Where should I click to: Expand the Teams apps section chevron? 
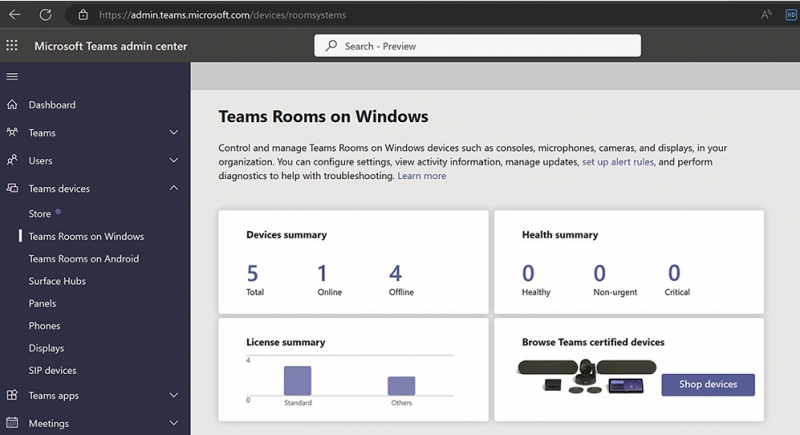174,396
